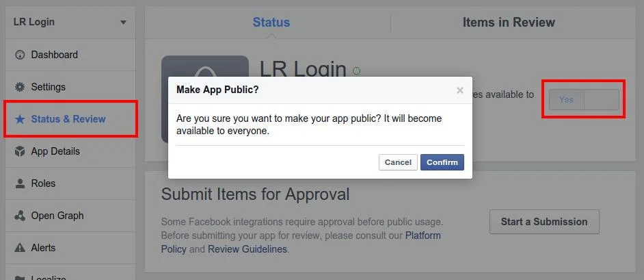644x280 pixels.
Task: Select Status & Review in sidebar
Action: coord(70,119)
